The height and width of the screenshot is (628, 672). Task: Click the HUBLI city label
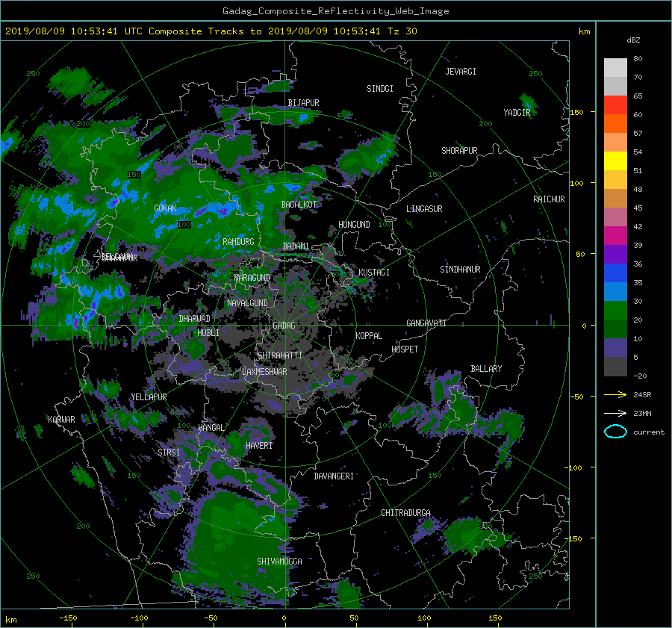pyautogui.click(x=208, y=333)
